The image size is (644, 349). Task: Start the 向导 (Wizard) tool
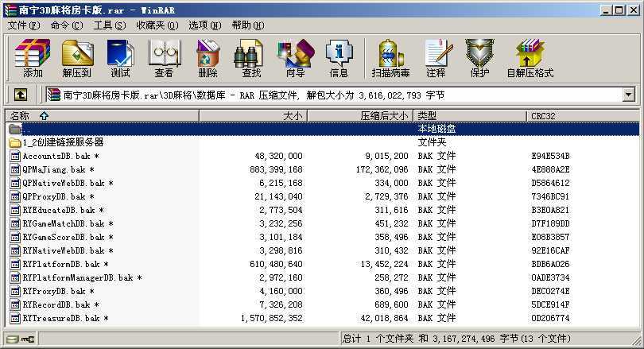coord(295,59)
